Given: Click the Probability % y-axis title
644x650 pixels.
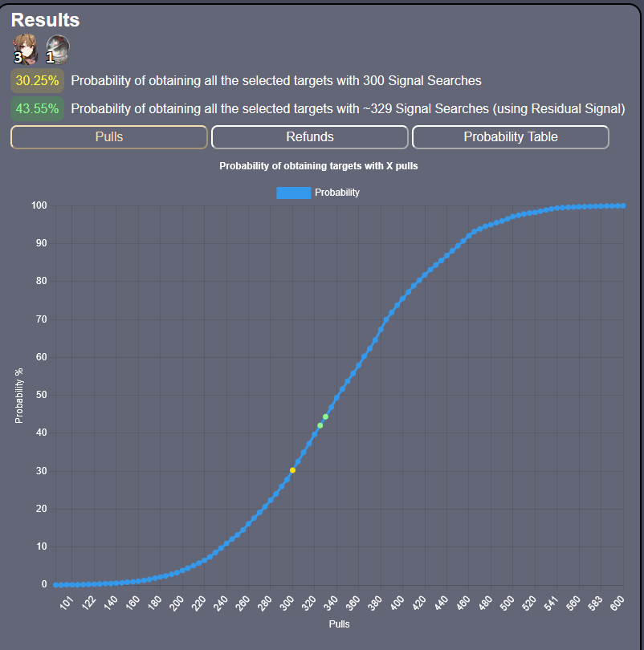Looking at the screenshot, I should tap(19, 396).
